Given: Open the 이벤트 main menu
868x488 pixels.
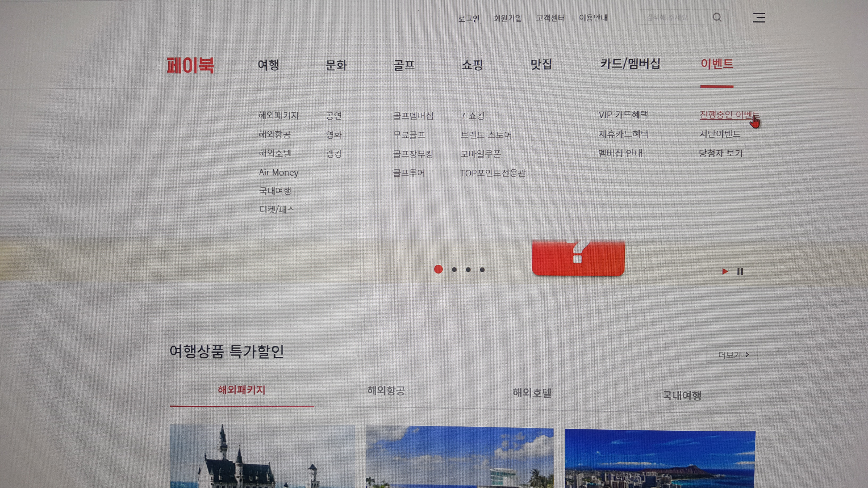Looking at the screenshot, I should click(x=717, y=64).
